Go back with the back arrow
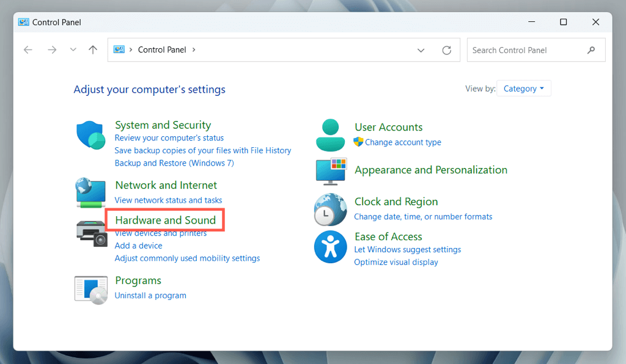The image size is (626, 364). 28,50
